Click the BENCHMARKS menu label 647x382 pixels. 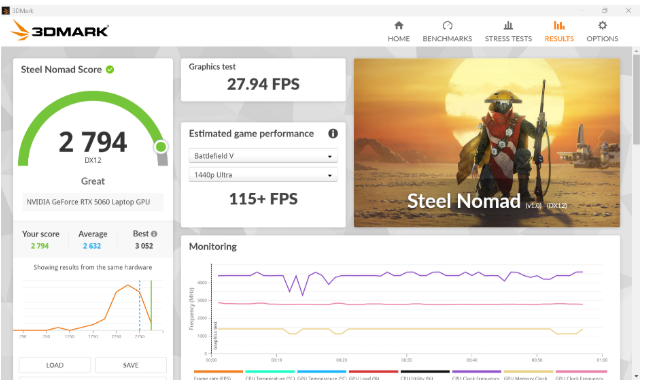click(x=447, y=39)
